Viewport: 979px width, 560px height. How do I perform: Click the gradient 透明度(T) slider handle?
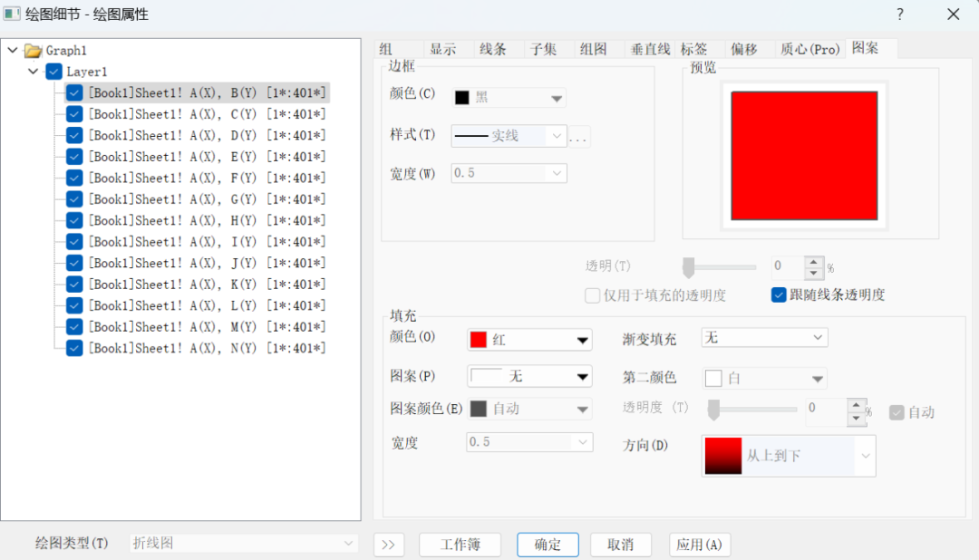point(713,410)
